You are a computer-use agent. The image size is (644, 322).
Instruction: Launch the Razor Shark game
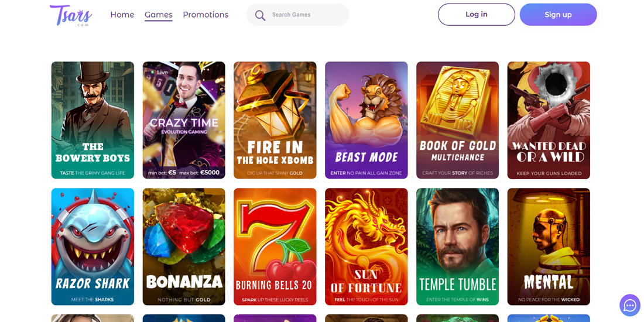coord(93,246)
